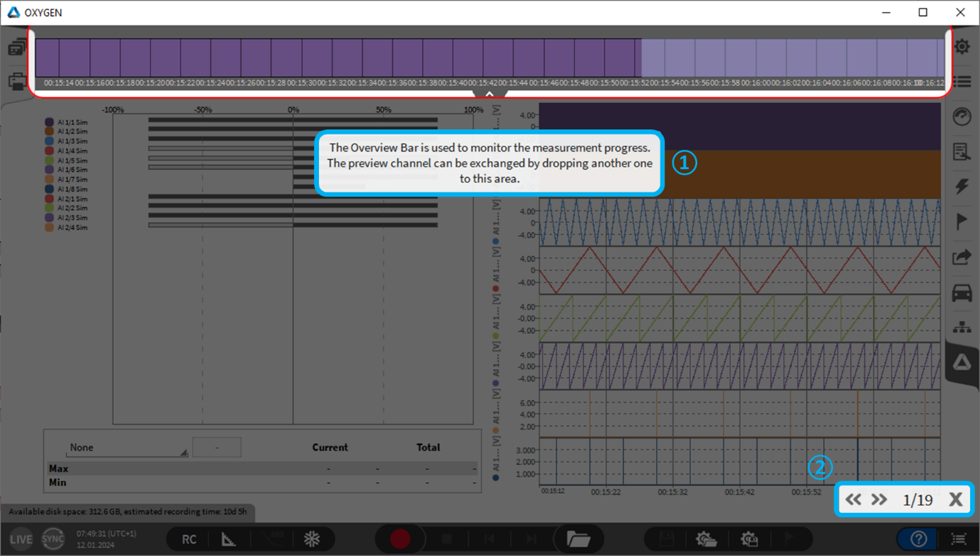Collapse the Overview Bar with the chevron
Viewport: 980px width, 556px height.
coord(489,93)
